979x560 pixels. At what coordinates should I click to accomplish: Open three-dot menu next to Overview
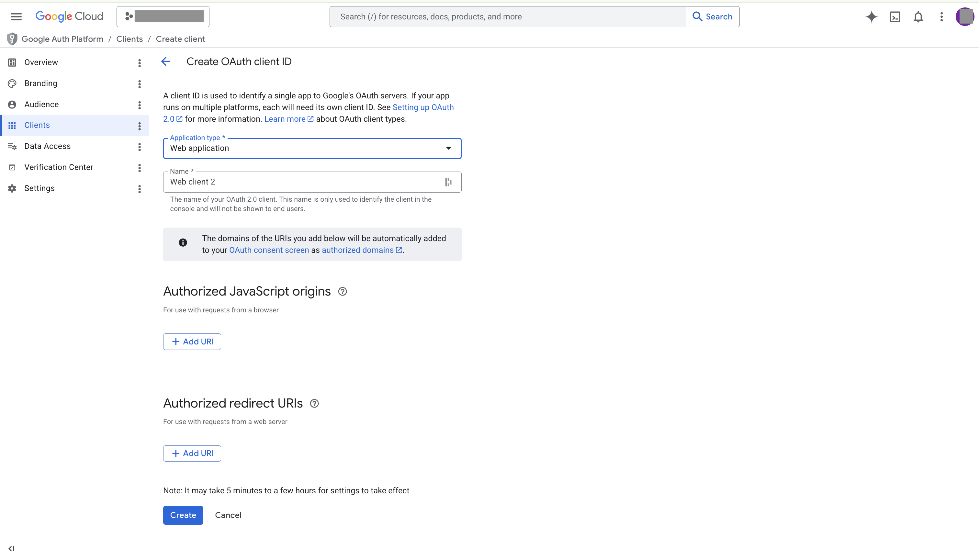point(139,63)
